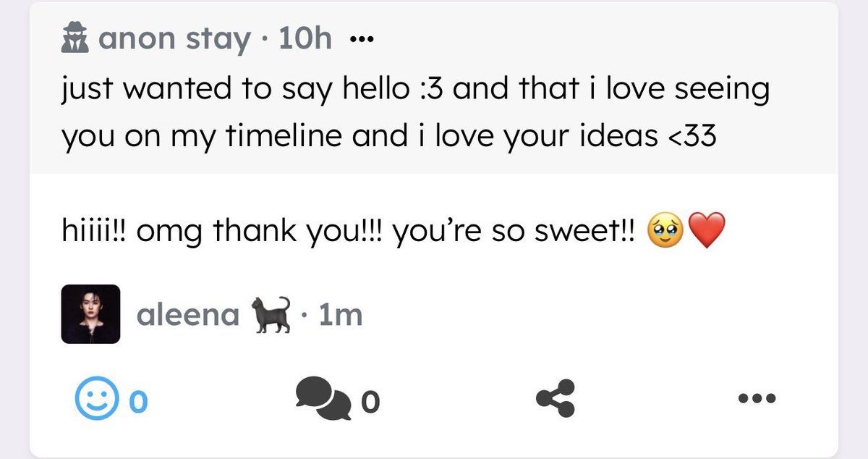The image size is (868, 459).
Task: Open the comments speech bubble icon
Action: 325,399
